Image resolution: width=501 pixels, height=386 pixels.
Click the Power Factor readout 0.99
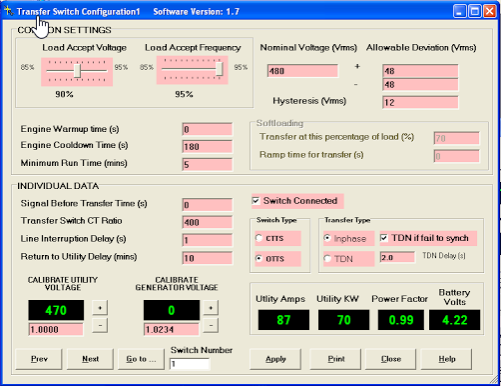(x=401, y=320)
